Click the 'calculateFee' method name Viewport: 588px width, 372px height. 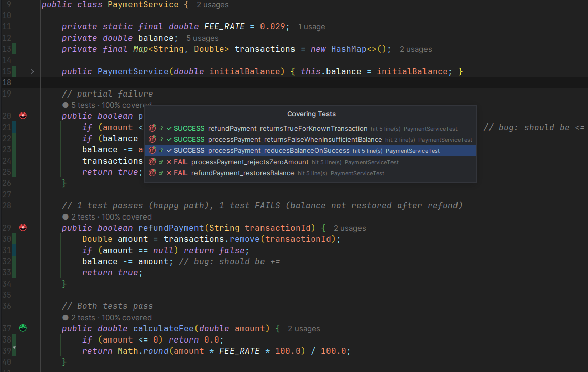[164, 328]
